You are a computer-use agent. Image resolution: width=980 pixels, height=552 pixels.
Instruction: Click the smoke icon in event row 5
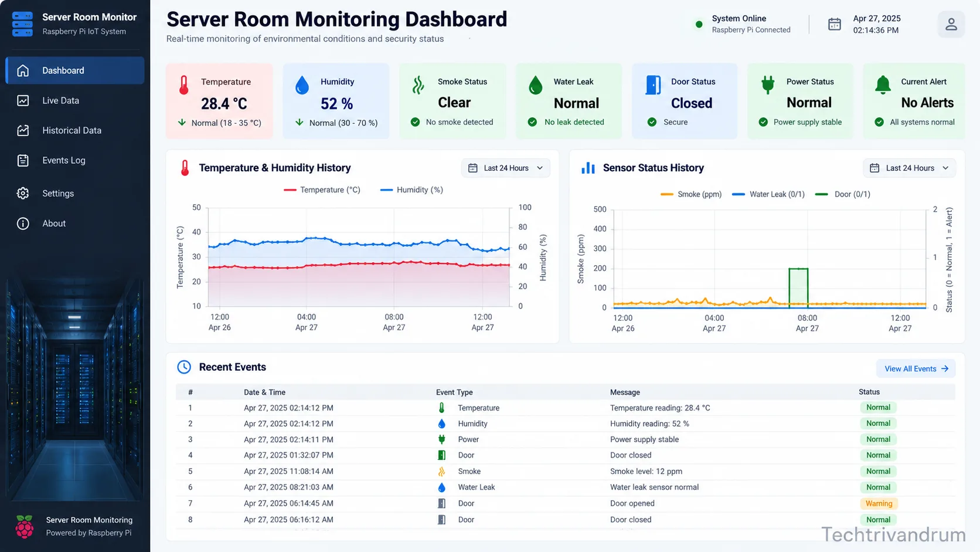tap(441, 471)
